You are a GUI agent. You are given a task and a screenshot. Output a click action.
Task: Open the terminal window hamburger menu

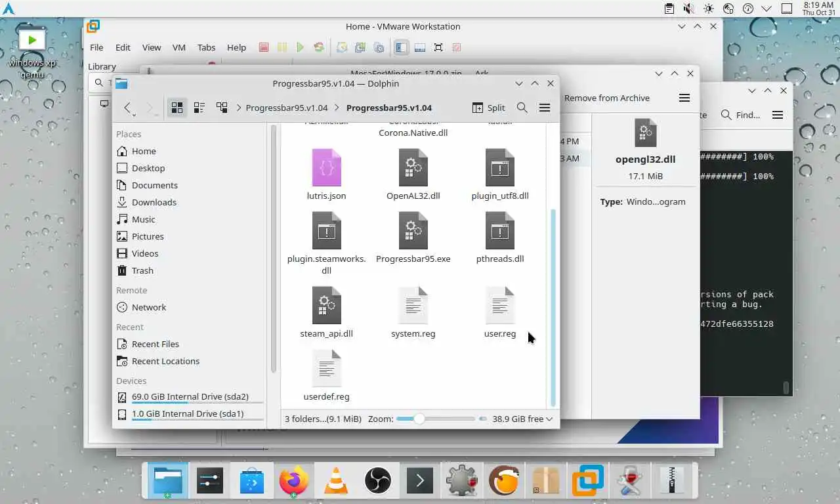coord(778,115)
